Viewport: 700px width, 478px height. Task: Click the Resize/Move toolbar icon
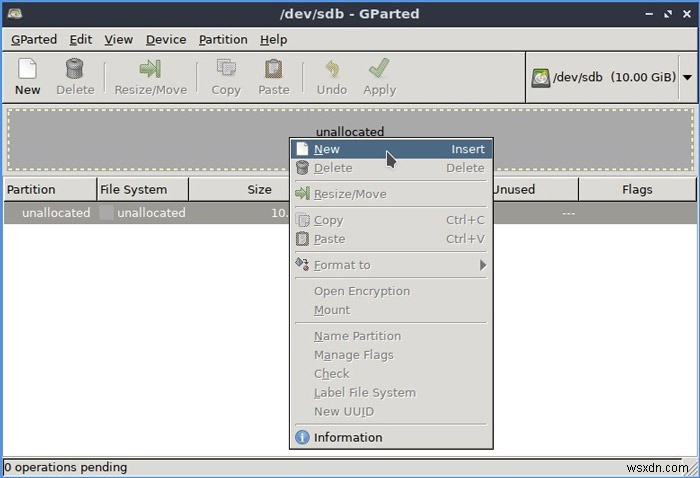click(x=150, y=69)
